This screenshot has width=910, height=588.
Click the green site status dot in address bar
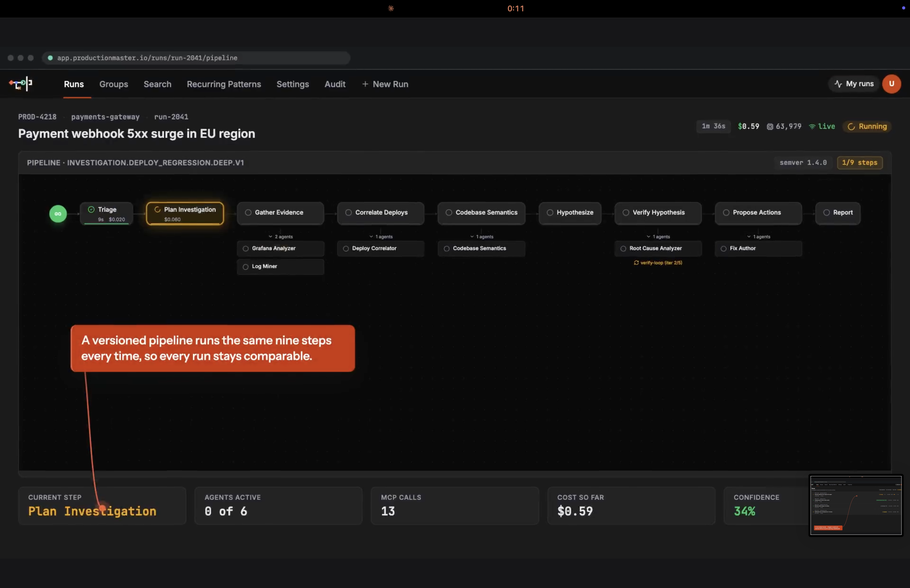pyautogui.click(x=50, y=58)
